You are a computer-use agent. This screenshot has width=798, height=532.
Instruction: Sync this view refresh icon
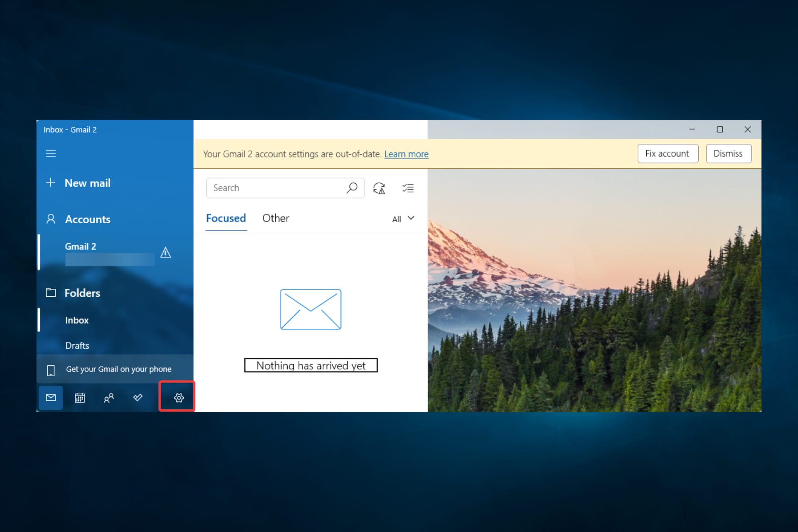click(x=379, y=188)
